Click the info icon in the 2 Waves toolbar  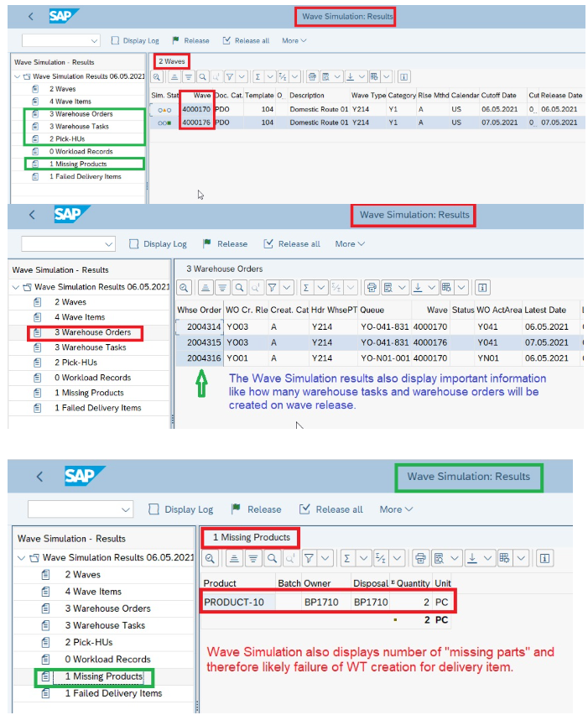point(403,76)
